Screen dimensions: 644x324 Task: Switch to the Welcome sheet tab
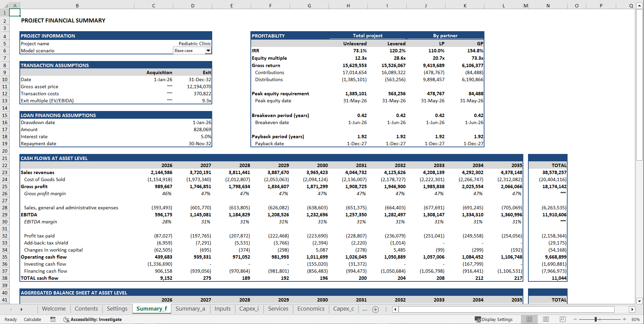click(54, 309)
